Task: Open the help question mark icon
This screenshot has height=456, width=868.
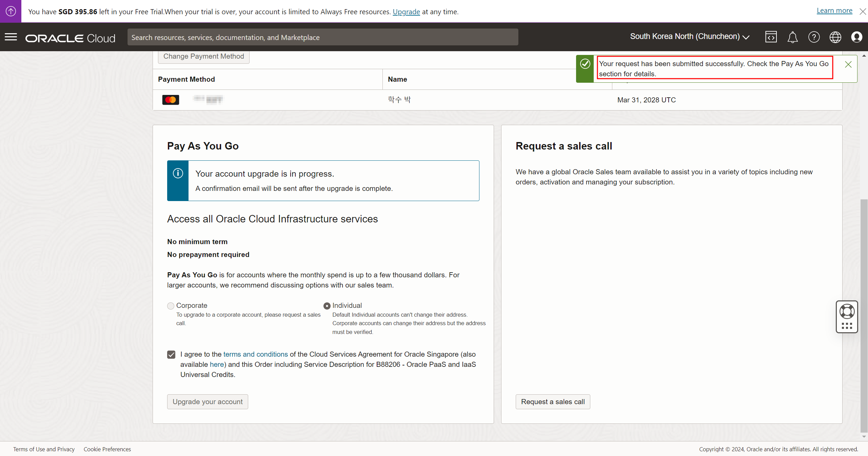Action: click(x=814, y=37)
